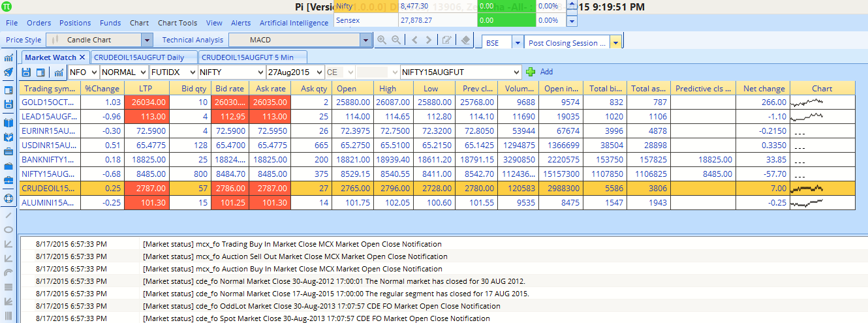Click the green plus Add icon
Image resolution: width=868 pixels, height=323 pixels.
pyautogui.click(x=531, y=72)
